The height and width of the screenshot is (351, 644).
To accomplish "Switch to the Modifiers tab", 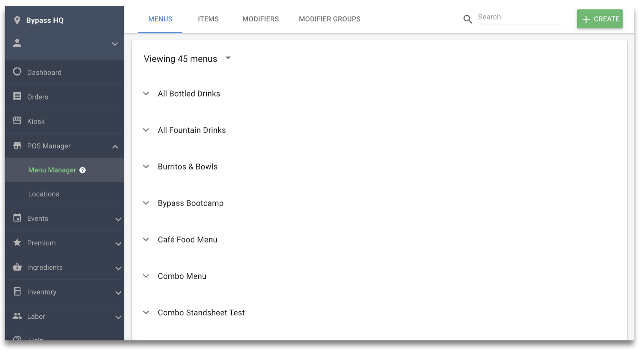I will tap(260, 19).
